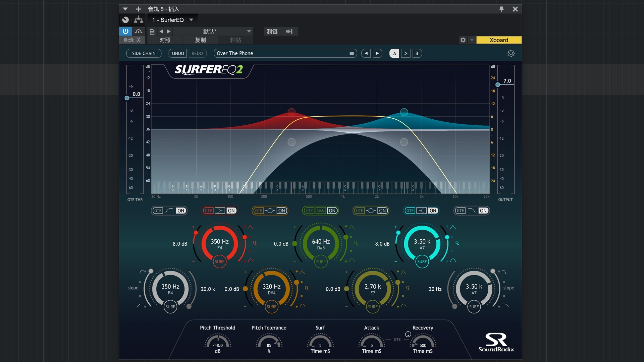
Task: Select the high-pass filter shape icon
Action: [169, 210]
